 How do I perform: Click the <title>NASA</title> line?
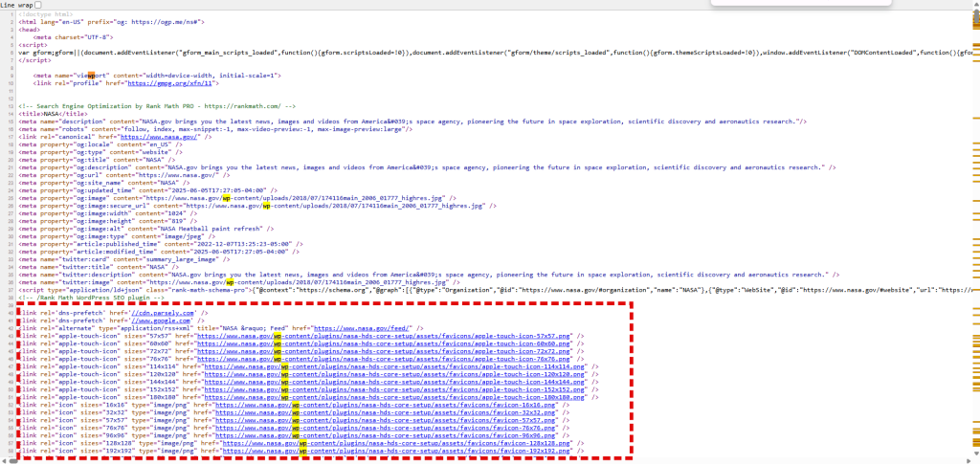pyautogui.click(x=54, y=113)
